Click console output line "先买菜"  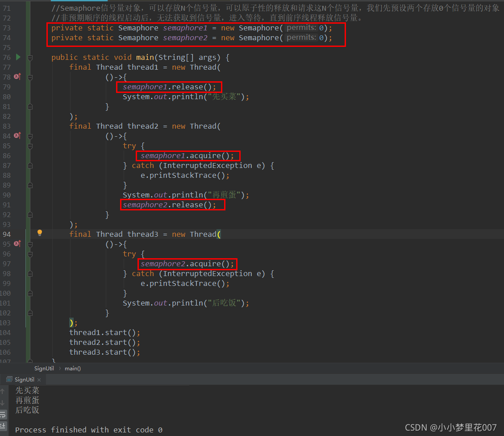pos(27,390)
